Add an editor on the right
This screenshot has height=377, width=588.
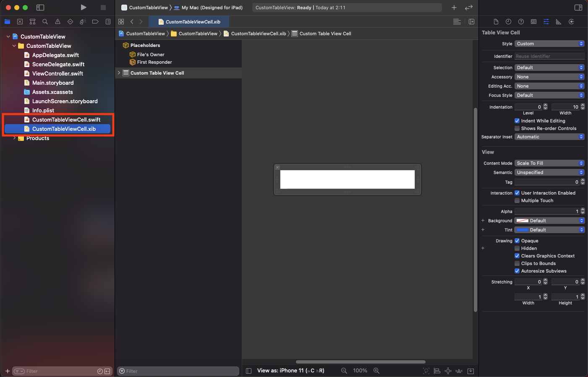point(471,21)
